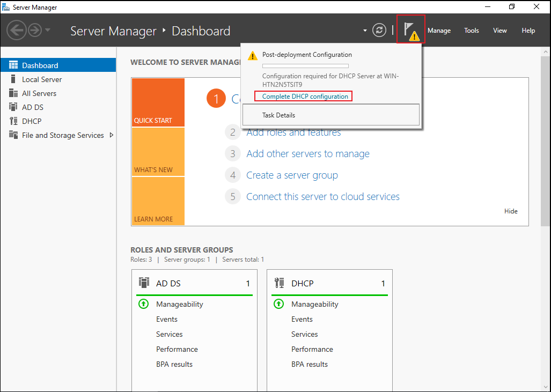Select the WHAT'S NEW tile

click(x=158, y=152)
